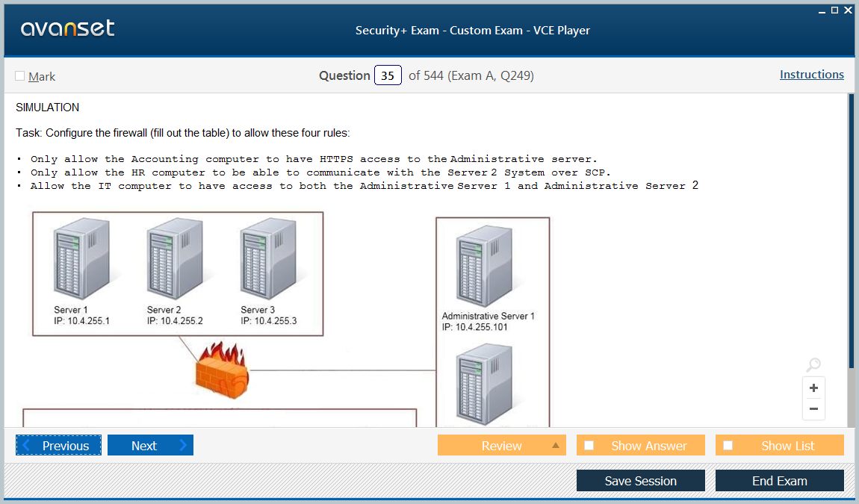Enable the Mark checkbox for this question
The image size is (859, 504).
click(x=19, y=75)
